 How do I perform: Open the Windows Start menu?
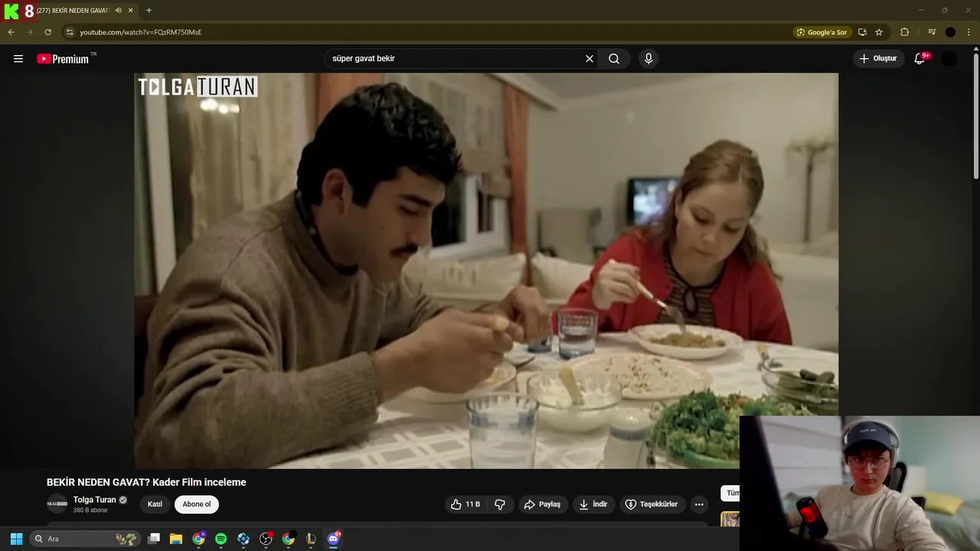coord(16,539)
